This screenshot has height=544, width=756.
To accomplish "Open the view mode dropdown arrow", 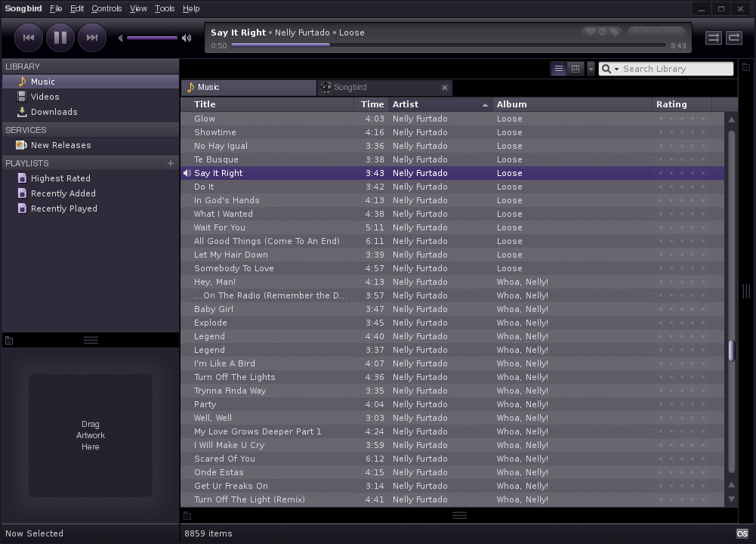I will point(591,69).
